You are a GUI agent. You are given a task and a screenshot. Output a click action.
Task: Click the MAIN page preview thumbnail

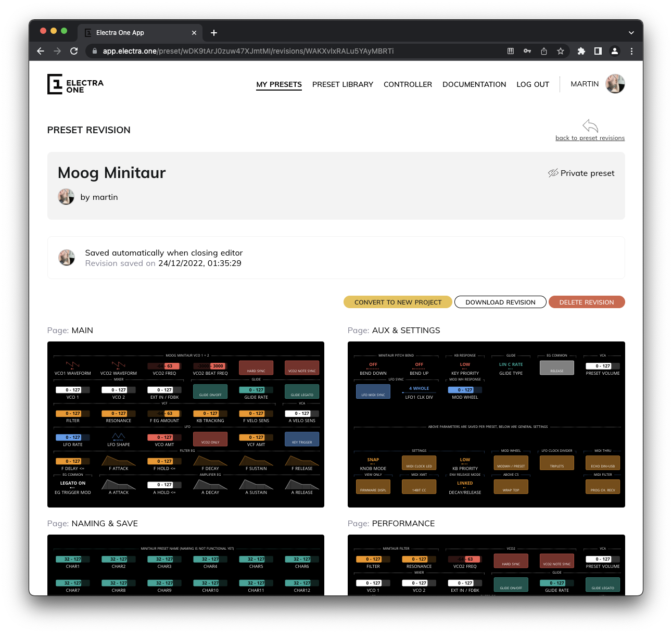click(x=186, y=424)
